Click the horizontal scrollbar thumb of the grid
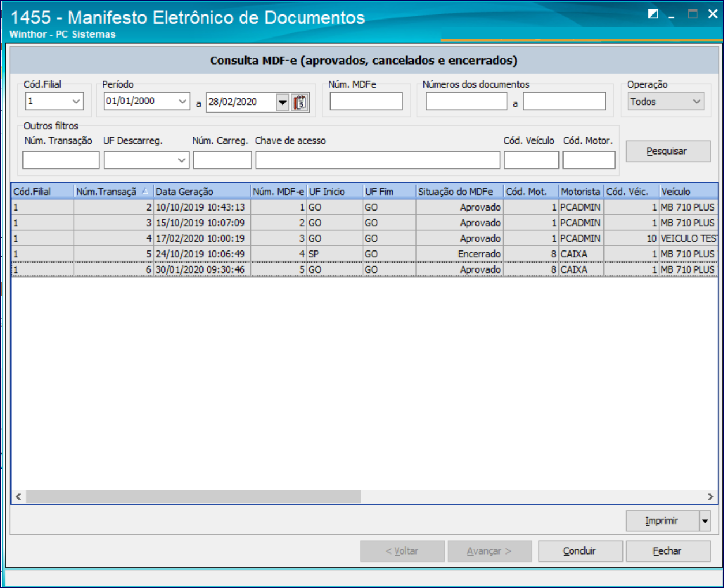This screenshot has width=724, height=588. click(193, 496)
